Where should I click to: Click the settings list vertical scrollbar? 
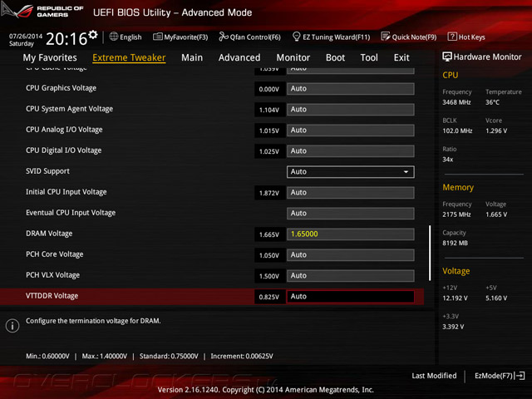[430, 253]
